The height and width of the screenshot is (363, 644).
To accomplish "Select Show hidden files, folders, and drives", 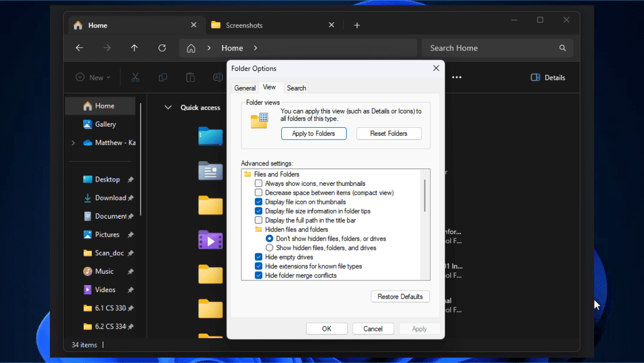I will tap(269, 248).
